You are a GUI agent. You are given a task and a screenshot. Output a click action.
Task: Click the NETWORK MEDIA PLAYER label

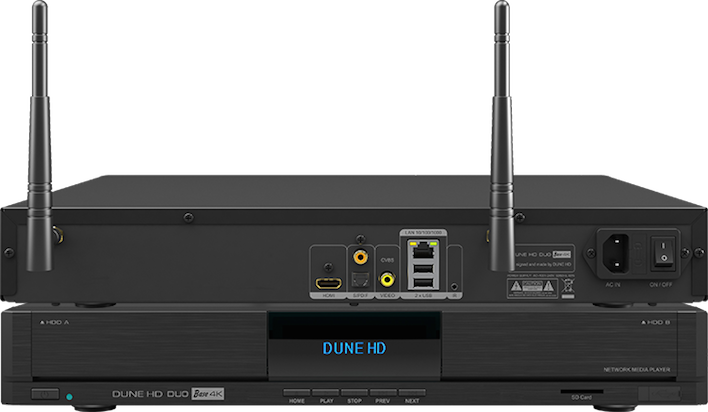coord(637,370)
